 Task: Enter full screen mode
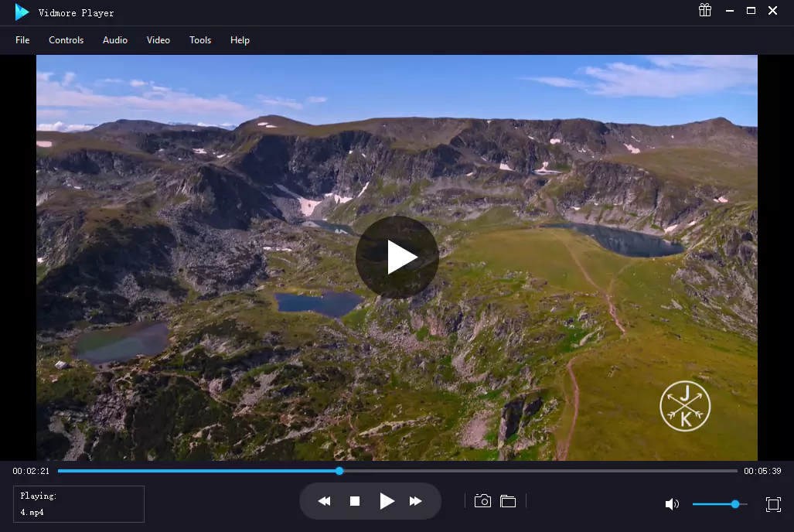(x=772, y=503)
